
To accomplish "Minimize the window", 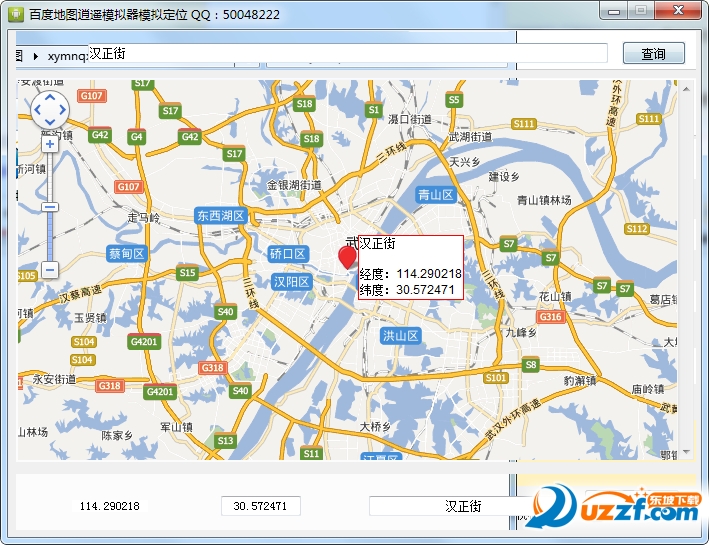I will tap(614, 11).
